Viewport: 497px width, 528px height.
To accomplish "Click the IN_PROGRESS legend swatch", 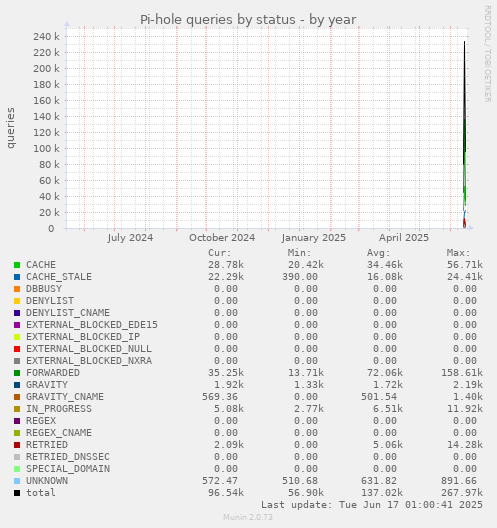I will tap(17, 409).
